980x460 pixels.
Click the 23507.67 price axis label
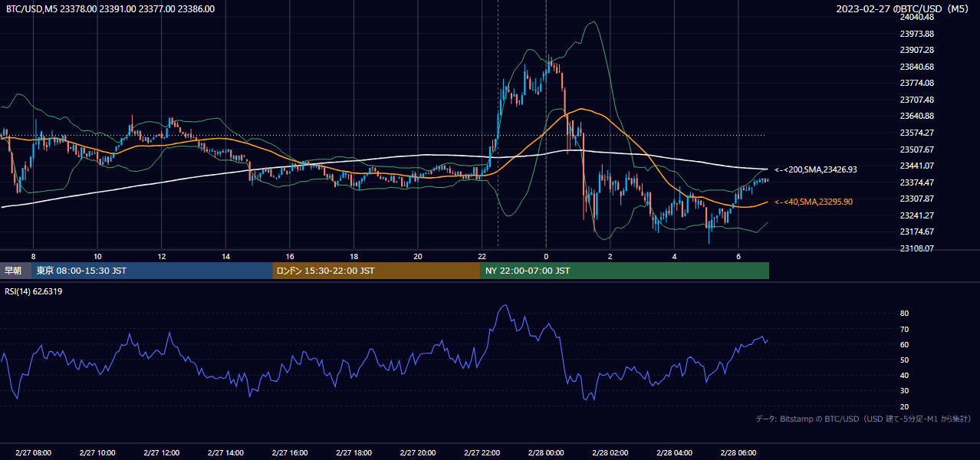[917, 149]
